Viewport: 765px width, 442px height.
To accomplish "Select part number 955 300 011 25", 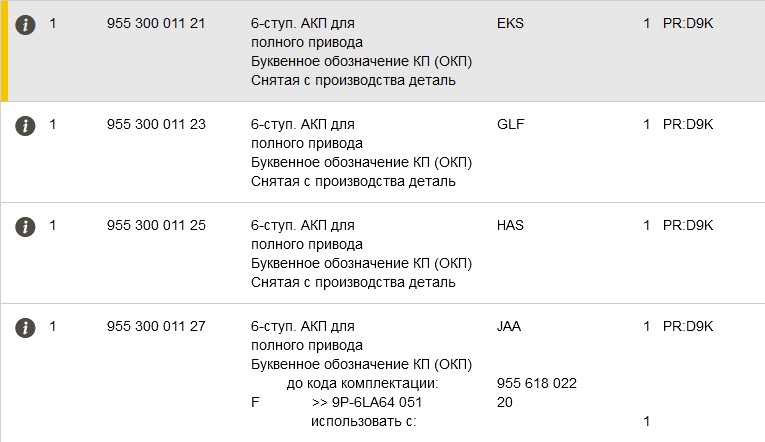I will [x=156, y=225].
